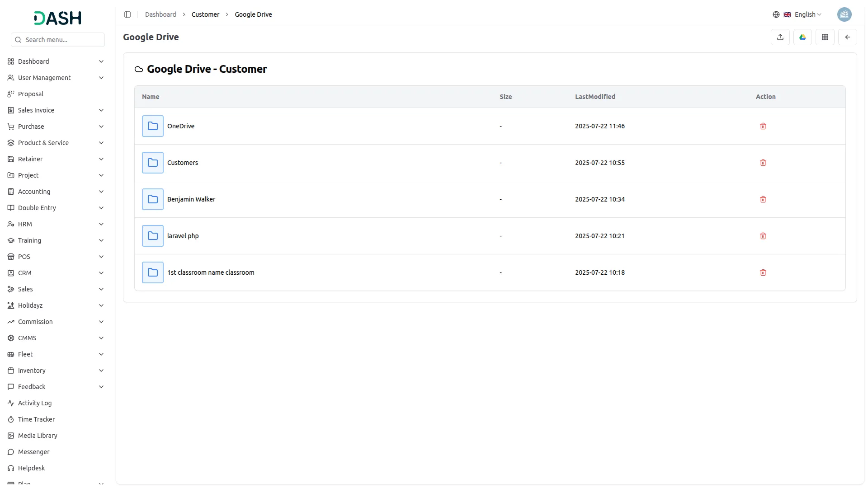This screenshot has width=868, height=488.
Task: Switch to grid view icon
Action: 825,37
